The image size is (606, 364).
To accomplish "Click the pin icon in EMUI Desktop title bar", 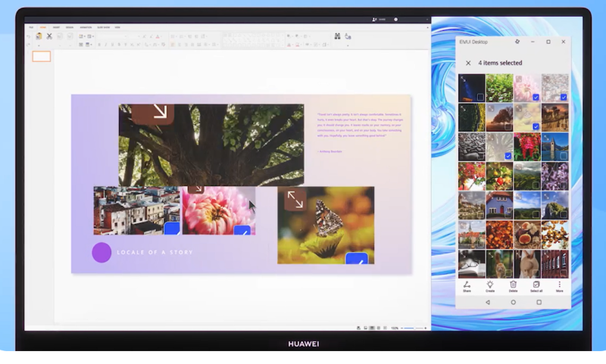I will pos(517,42).
